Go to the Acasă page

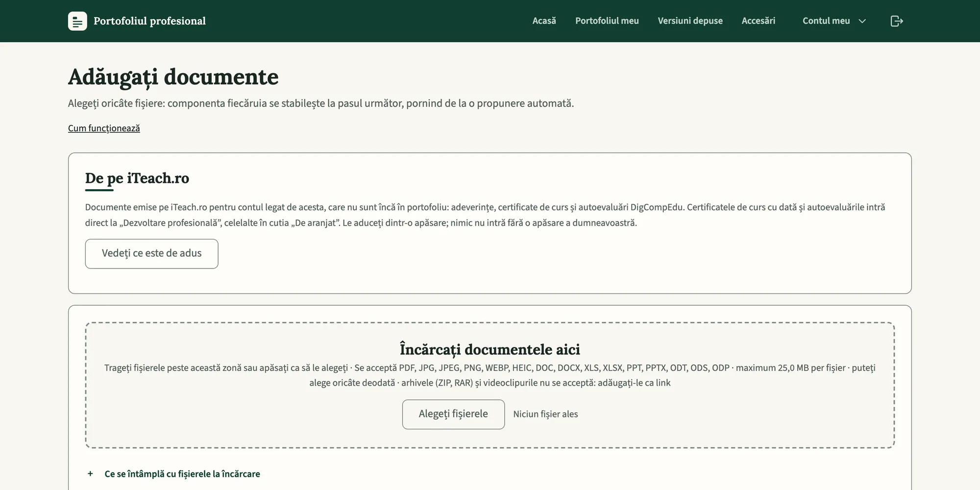[544, 21]
